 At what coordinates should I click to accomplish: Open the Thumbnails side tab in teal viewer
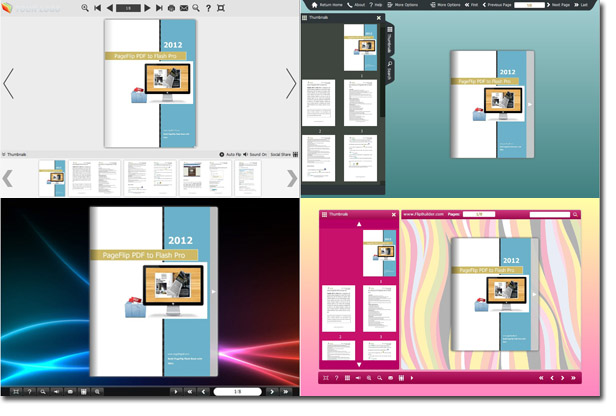[389, 39]
